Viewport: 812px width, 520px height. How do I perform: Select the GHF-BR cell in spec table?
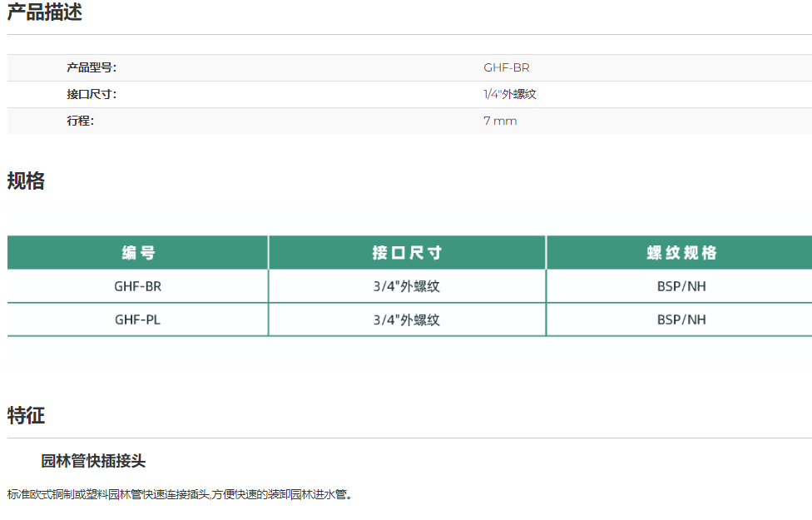pyautogui.click(x=137, y=286)
